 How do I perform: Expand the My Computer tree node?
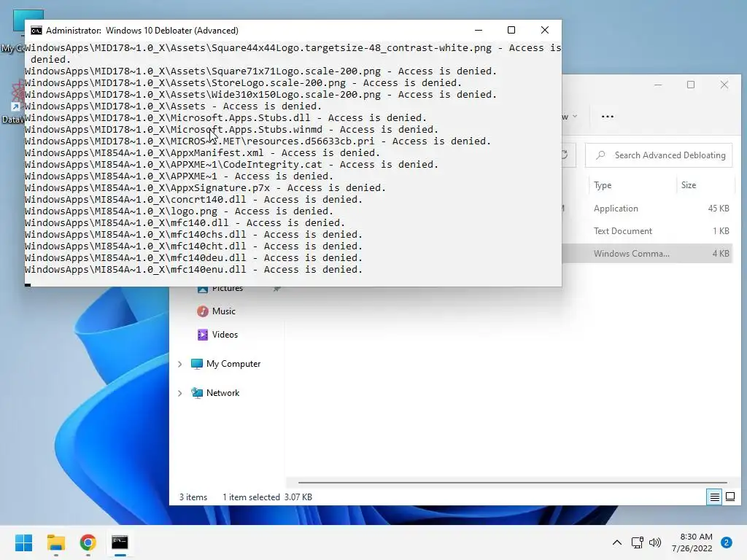point(179,364)
